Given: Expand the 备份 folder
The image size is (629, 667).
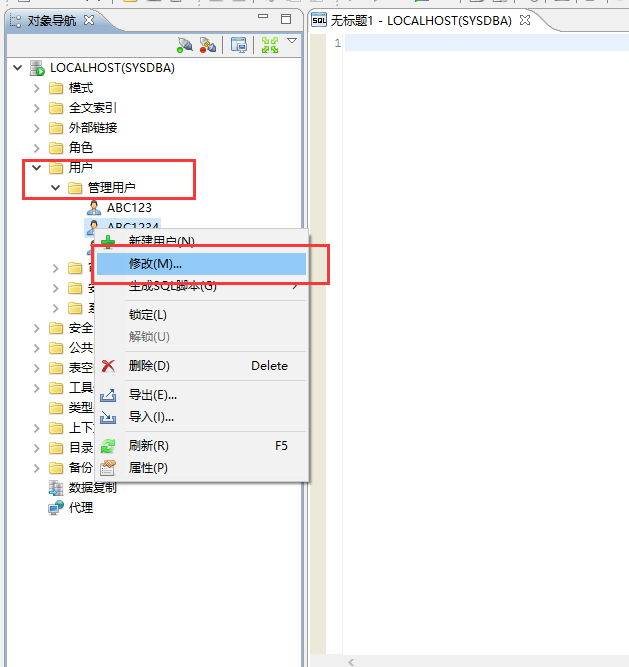Looking at the screenshot, I should (x=37, y=468).
